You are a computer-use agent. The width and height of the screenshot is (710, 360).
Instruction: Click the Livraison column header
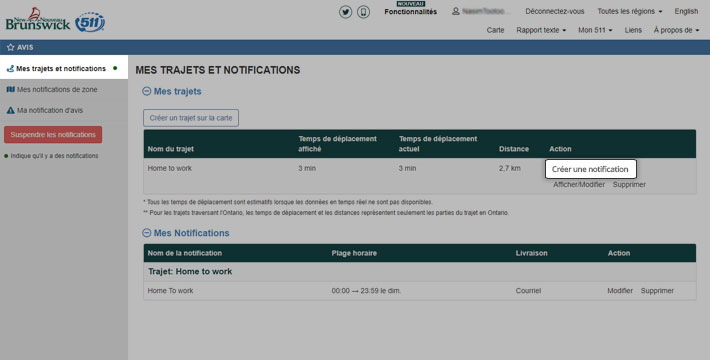[x=531, y=253]
